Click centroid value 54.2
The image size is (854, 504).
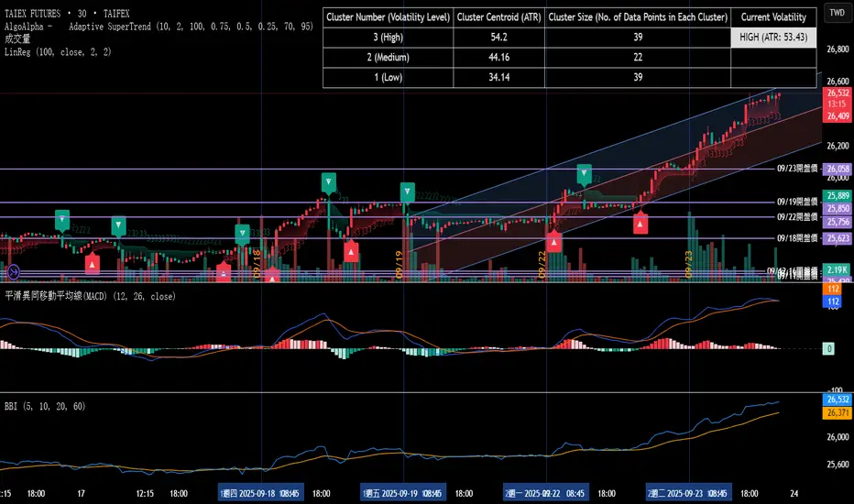click(x=498, y=37)
